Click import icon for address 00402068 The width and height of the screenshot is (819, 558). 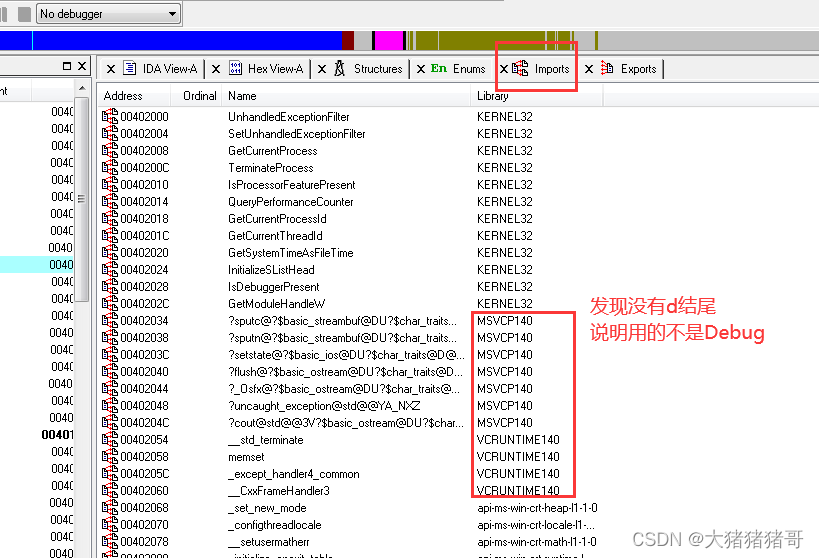pos(110,507)
